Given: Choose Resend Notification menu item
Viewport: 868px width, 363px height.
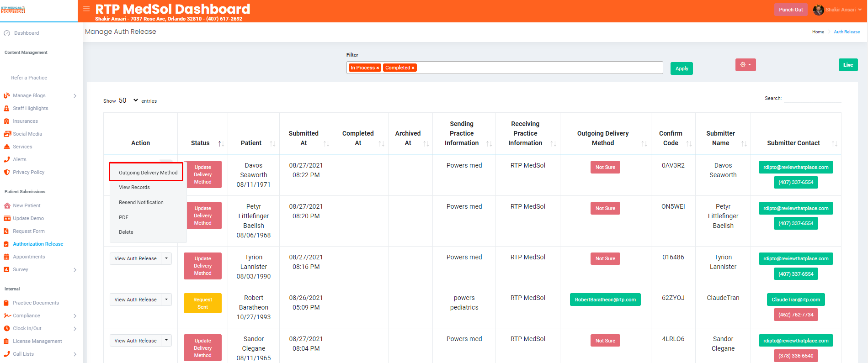Looking at the screenshot, I should (x=141, y=202).
